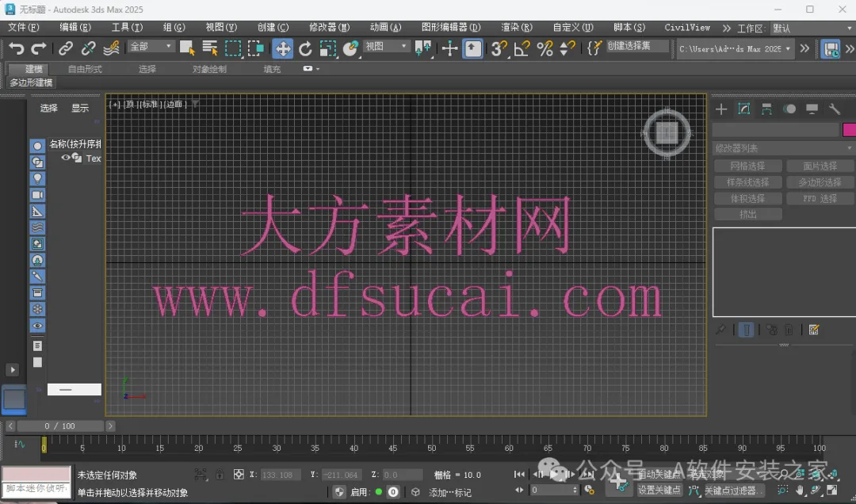
Task: Click the time slider 0 / 100
Action: pos(60,426)
